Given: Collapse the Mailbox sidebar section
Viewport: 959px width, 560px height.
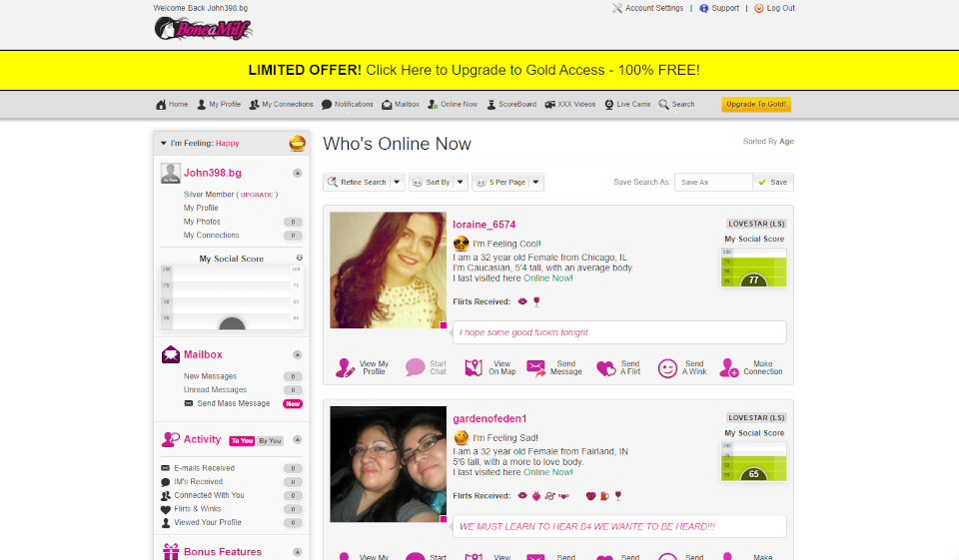Looking at the screenshot, I should (x=297, y=354).
